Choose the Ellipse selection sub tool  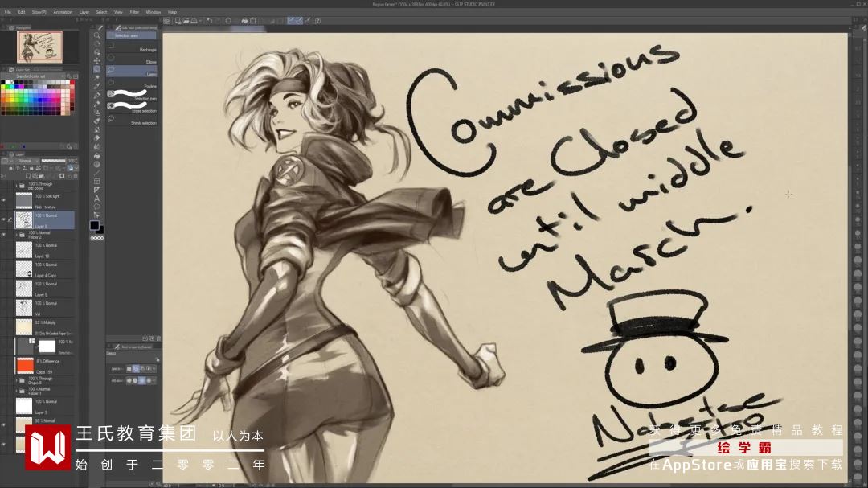(x=133, y=59)
